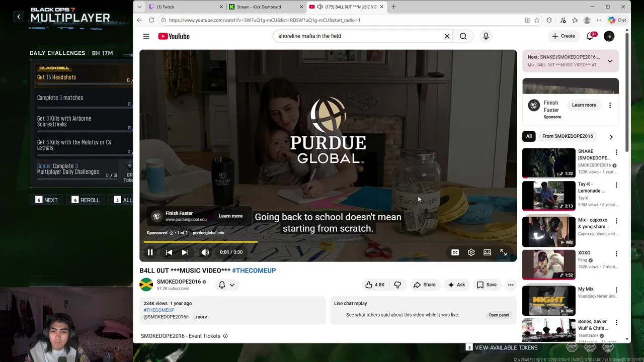
Task: Follow the #THECOMEUP hashtag in title
Action: (x=254, y=270)
